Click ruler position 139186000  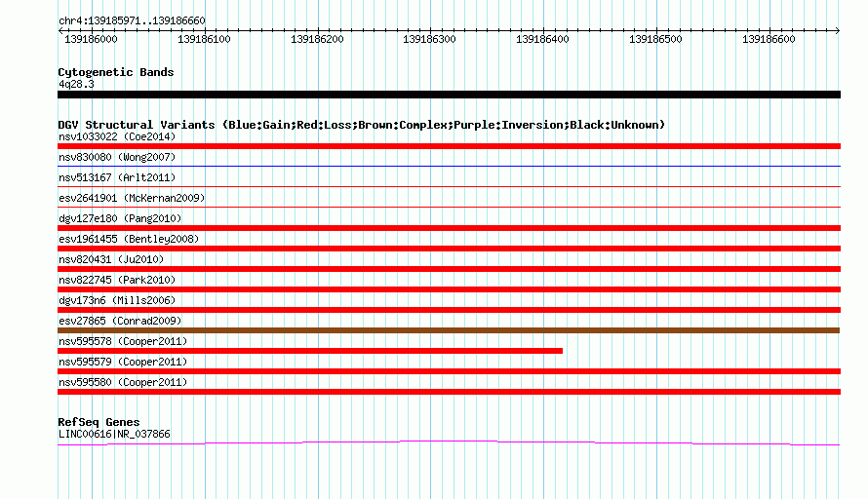(91, 39)
